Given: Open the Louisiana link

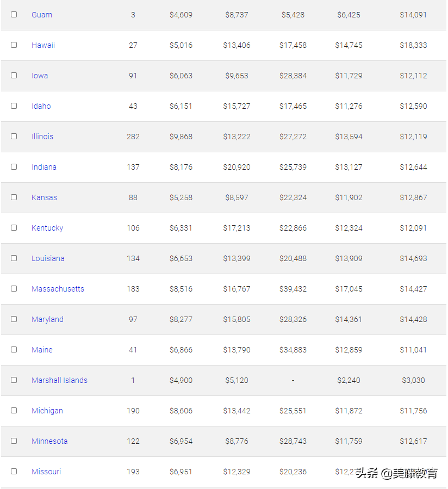Looking at the screenshot, I should tap(48, 258).
